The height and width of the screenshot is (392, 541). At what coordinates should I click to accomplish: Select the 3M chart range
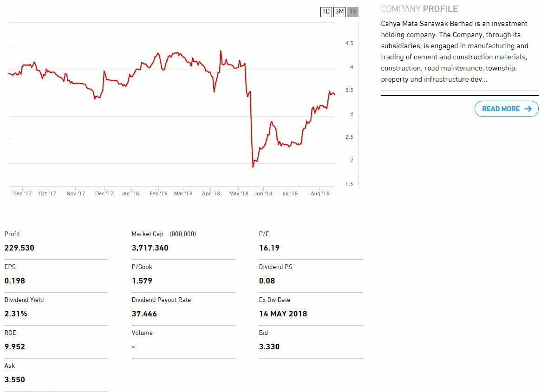pos(339,12)
